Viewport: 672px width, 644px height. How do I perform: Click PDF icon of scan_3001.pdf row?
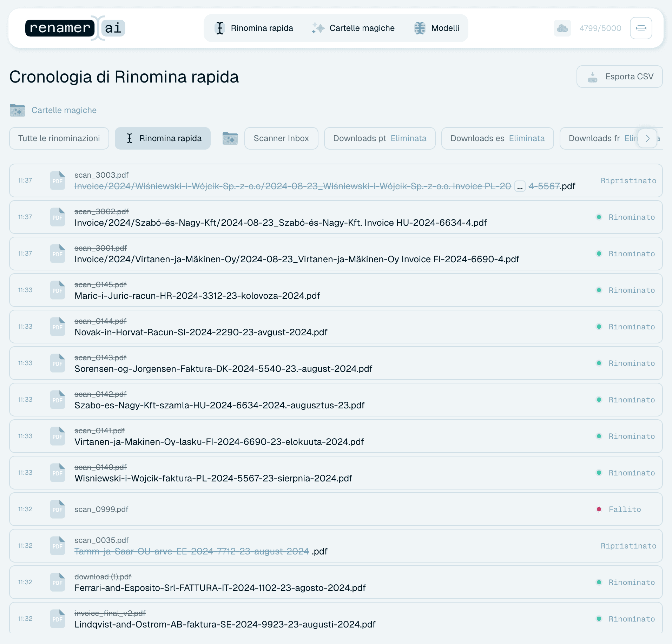(58, 254)
